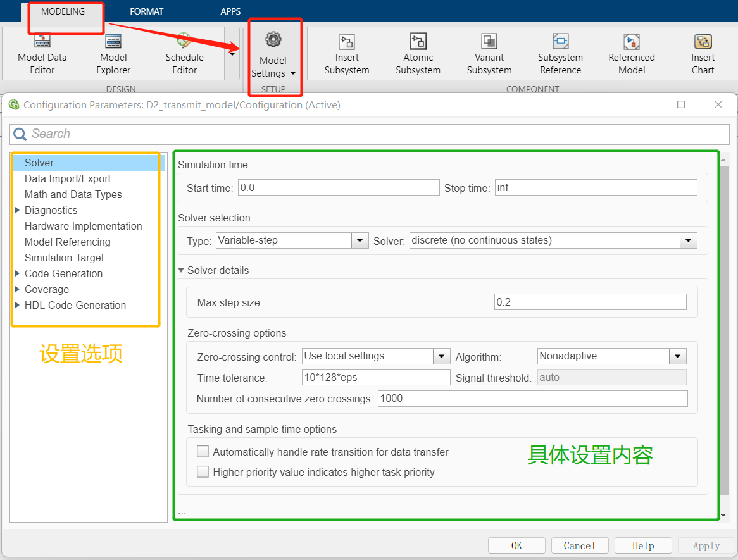This screenshot has height=560, width=738.
Task: Switch to the APPS tab
Action: [230, 11]
